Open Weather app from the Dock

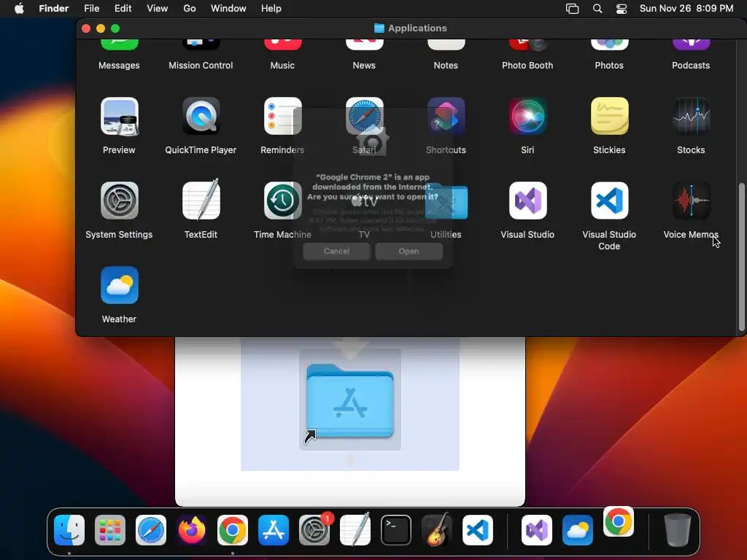coord(578,530)
